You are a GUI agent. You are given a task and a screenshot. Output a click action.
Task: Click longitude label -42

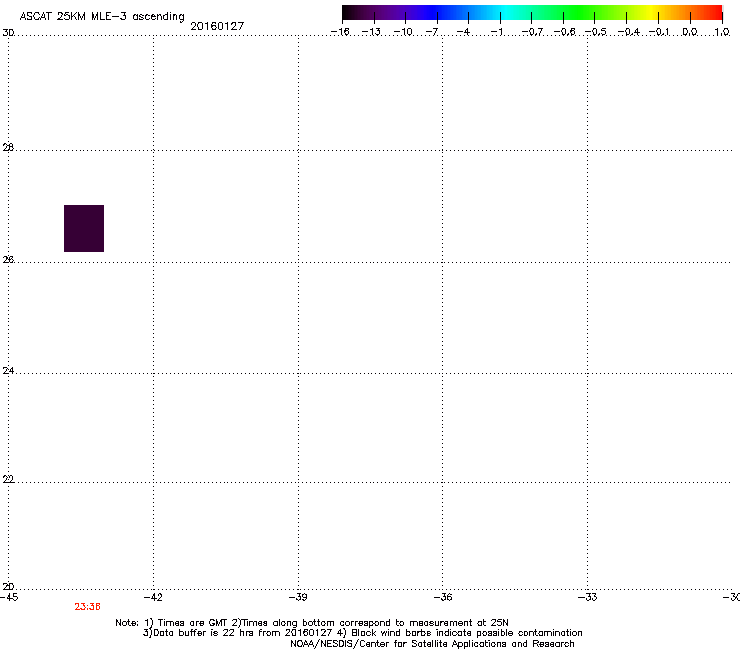153,597
